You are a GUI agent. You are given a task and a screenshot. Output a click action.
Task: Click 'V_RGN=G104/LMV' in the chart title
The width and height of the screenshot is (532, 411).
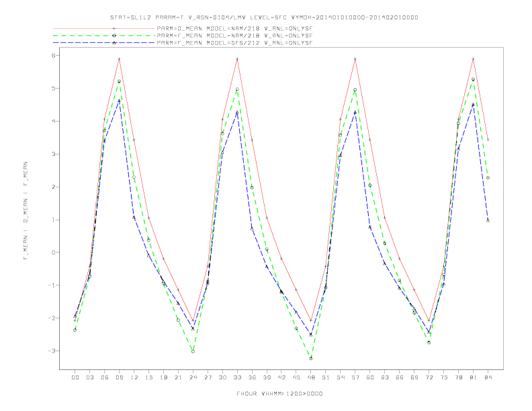219,17
